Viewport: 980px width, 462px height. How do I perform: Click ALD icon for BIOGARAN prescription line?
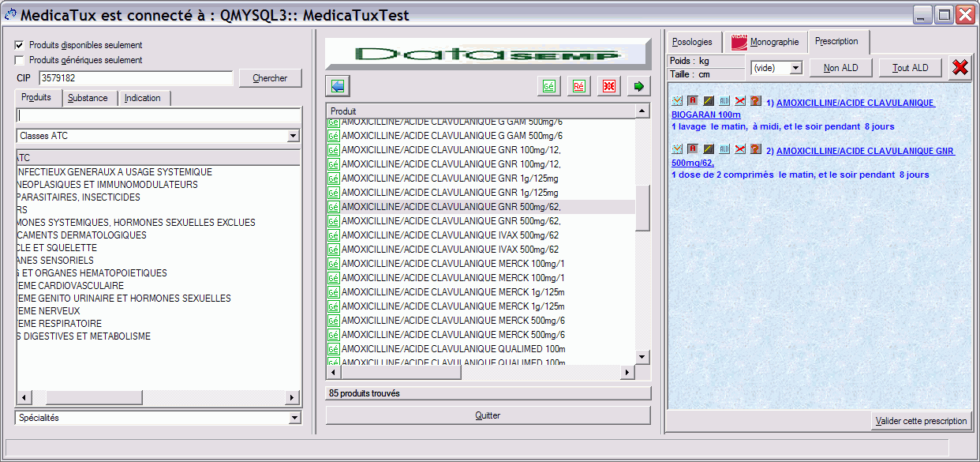click(724, 101)
